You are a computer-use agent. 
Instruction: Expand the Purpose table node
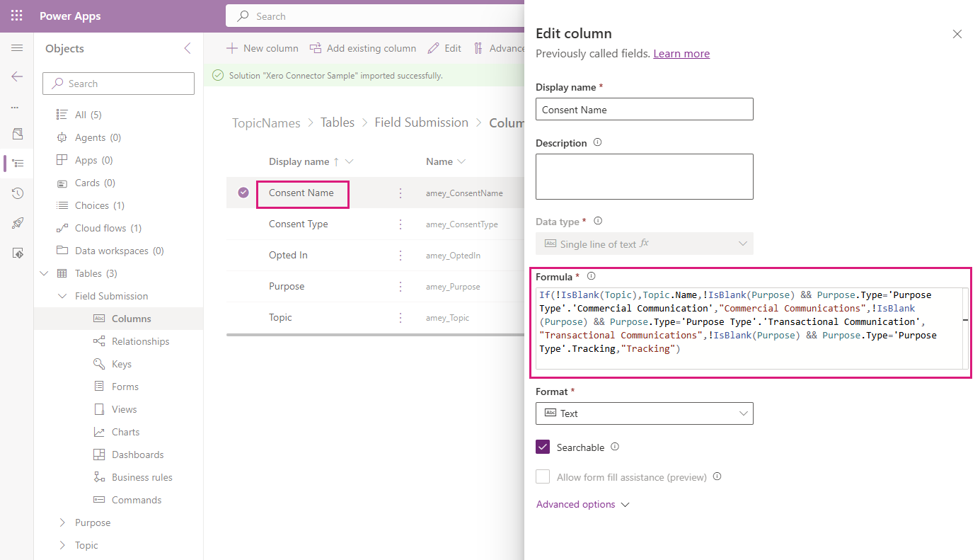[x=62, y=522]
